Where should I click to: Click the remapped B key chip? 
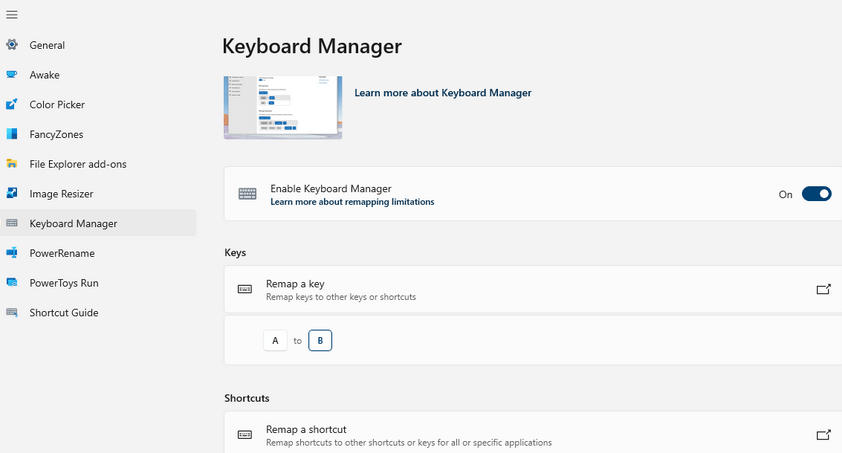[x=320, y=340]
